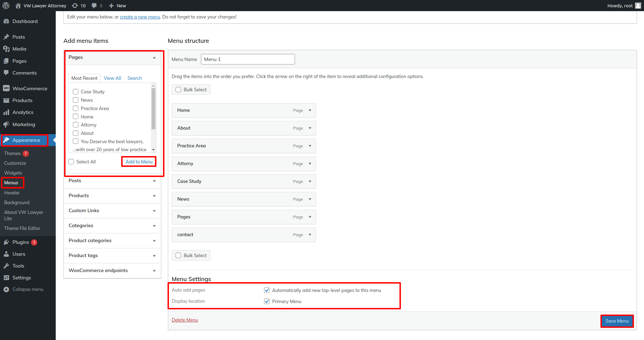Check the Practice Area page checkbox
Image resolution: width=644 pixels, height=340 pixels.
[x=76, y=108]
